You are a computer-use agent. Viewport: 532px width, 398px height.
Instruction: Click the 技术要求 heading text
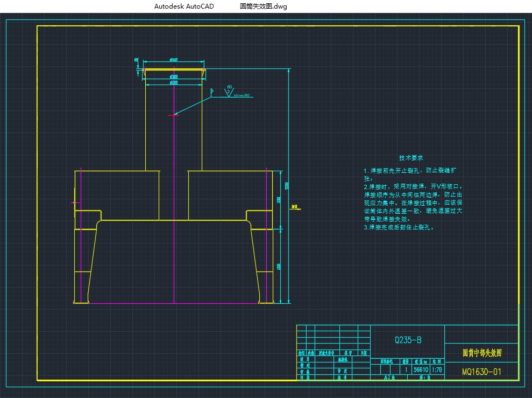pos(410,158)
